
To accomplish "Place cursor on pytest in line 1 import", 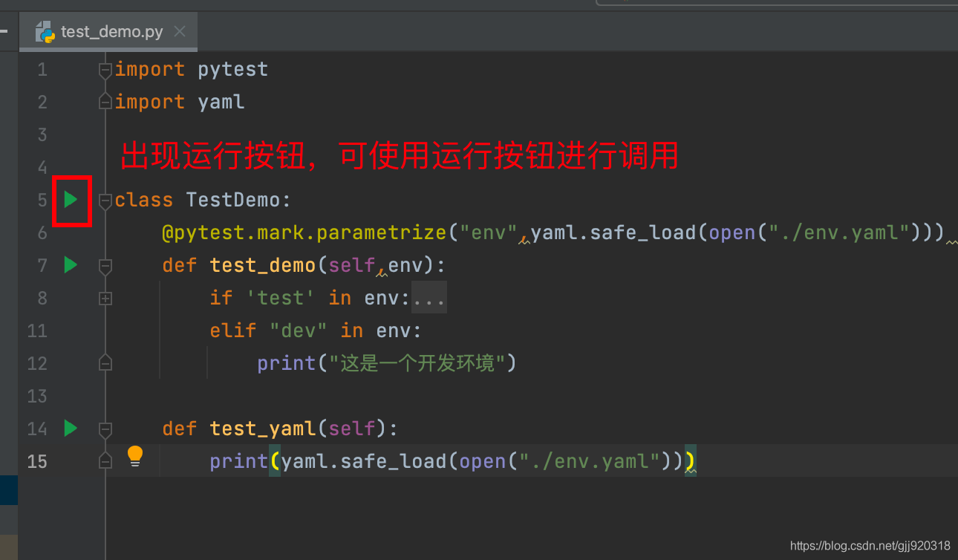I will click(232, 70).
